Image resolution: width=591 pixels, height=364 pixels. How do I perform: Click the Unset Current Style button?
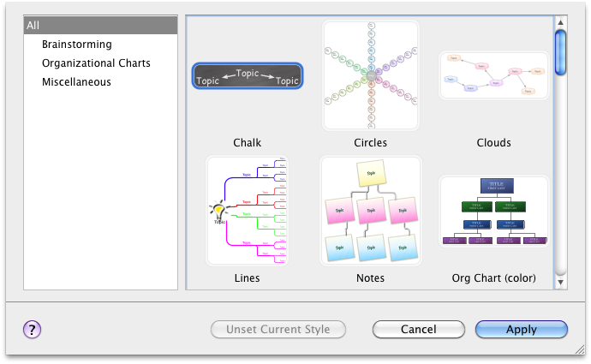278,330
